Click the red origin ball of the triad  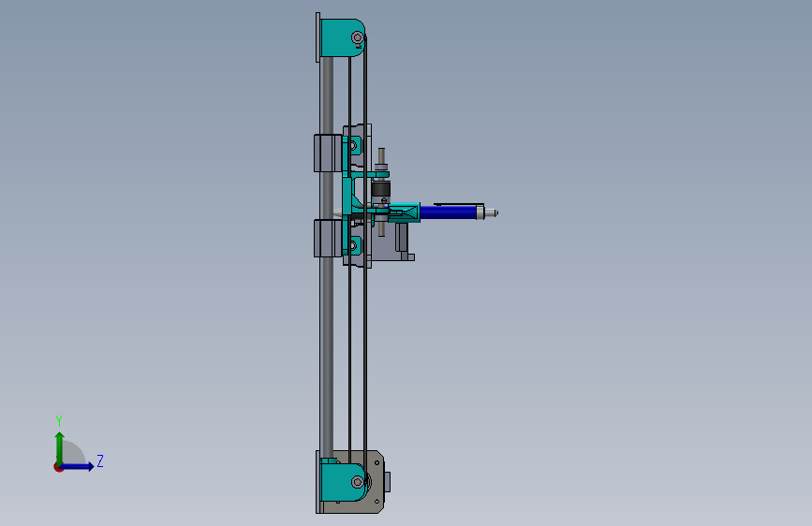(x=58, y=467)
